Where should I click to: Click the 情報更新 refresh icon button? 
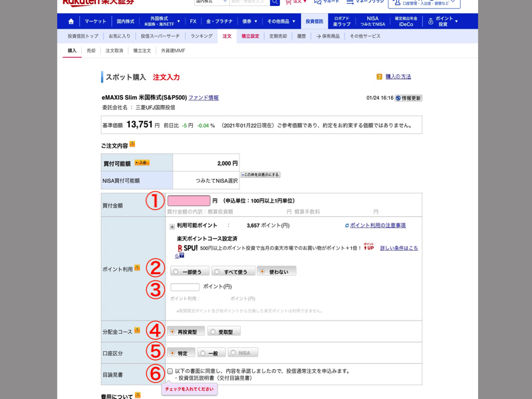point(398,98)
